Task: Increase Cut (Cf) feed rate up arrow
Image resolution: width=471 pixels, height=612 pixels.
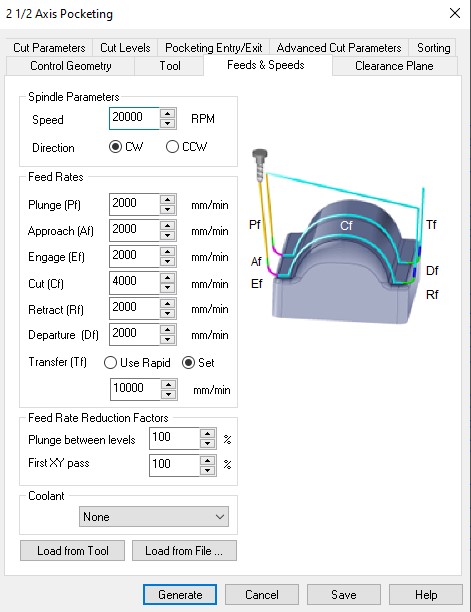Action: tap(168, 278)
